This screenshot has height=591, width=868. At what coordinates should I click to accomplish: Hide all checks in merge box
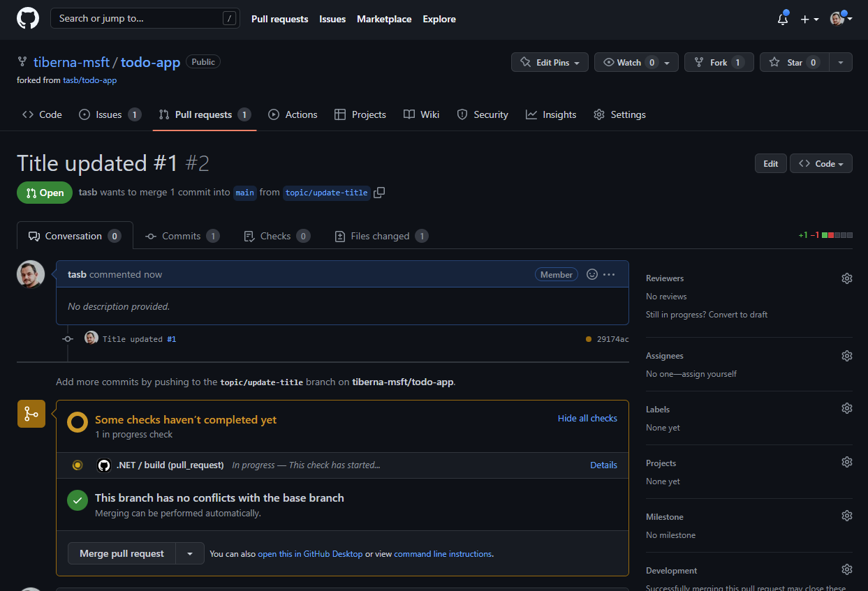587,419
